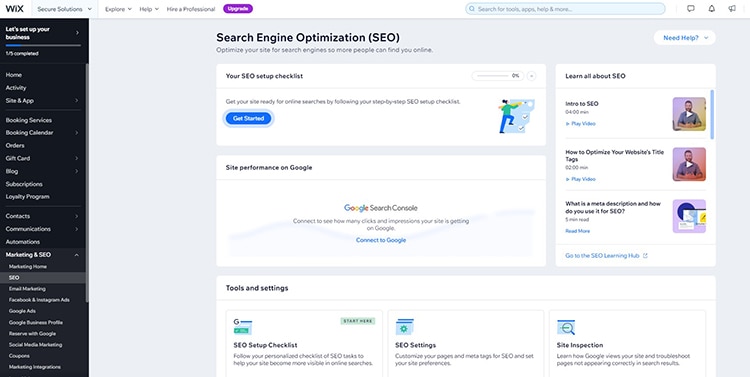Viewport: 750px width, 377px height.
Task: Click Hire a Professional link
Action: click(x=191, y=9)
